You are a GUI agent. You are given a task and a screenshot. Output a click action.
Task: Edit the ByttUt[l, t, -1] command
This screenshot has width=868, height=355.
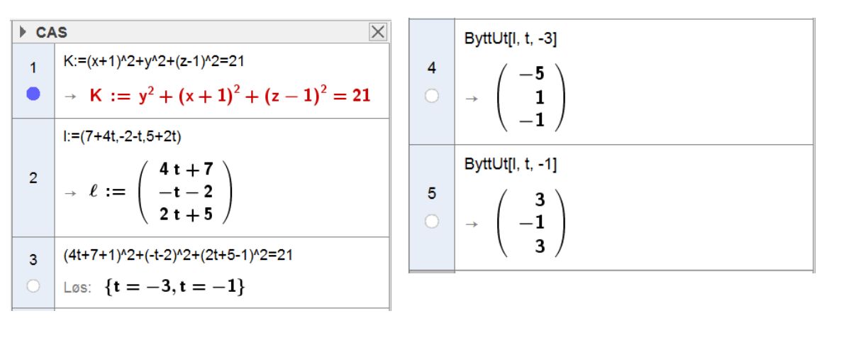(511, 165)
